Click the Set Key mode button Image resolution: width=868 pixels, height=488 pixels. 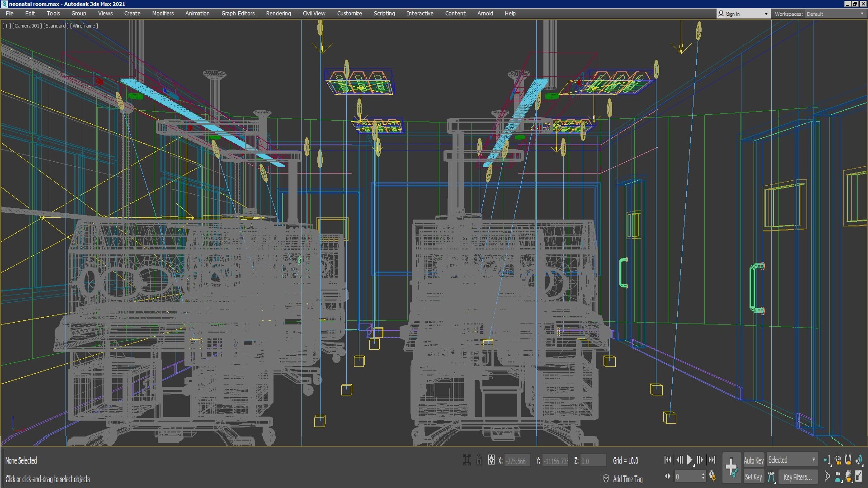pos(754,477)
